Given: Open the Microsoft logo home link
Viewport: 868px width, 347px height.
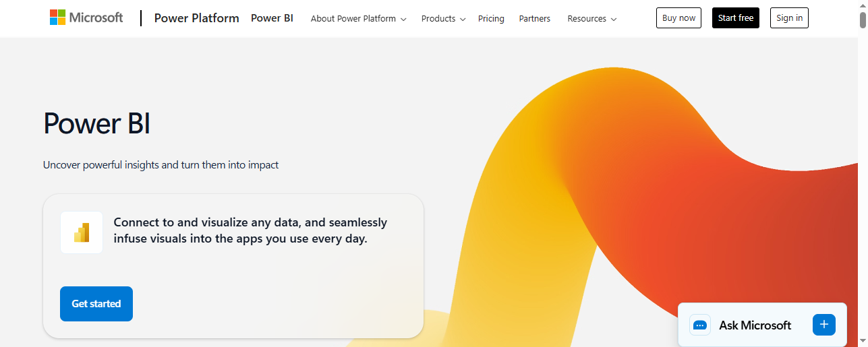Looking at the screenshot, I should pos(86,18).
